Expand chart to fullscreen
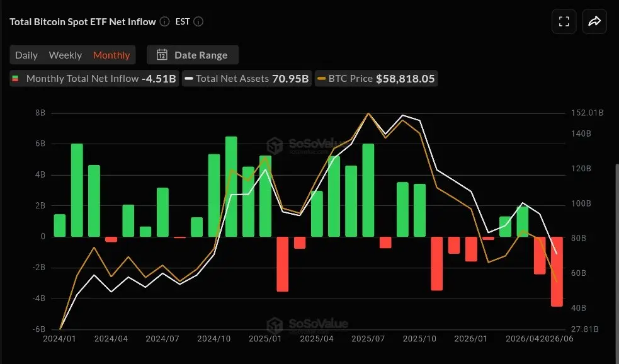The image size is (619, 364). (564, 21)
